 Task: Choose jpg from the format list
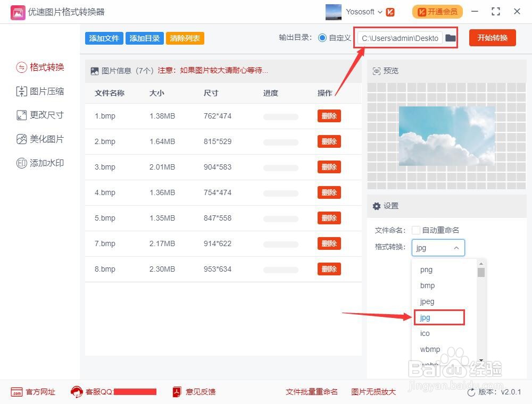[x=439, y=317]
